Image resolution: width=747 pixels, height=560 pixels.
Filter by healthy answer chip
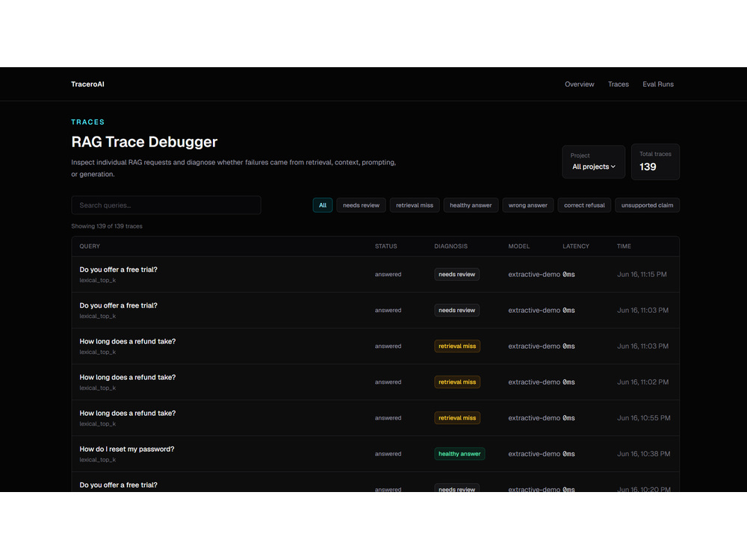[471, 205]
